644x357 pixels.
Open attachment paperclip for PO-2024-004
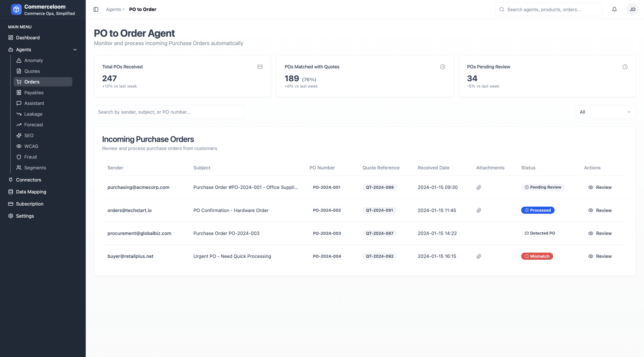click(x=479, y=256)
